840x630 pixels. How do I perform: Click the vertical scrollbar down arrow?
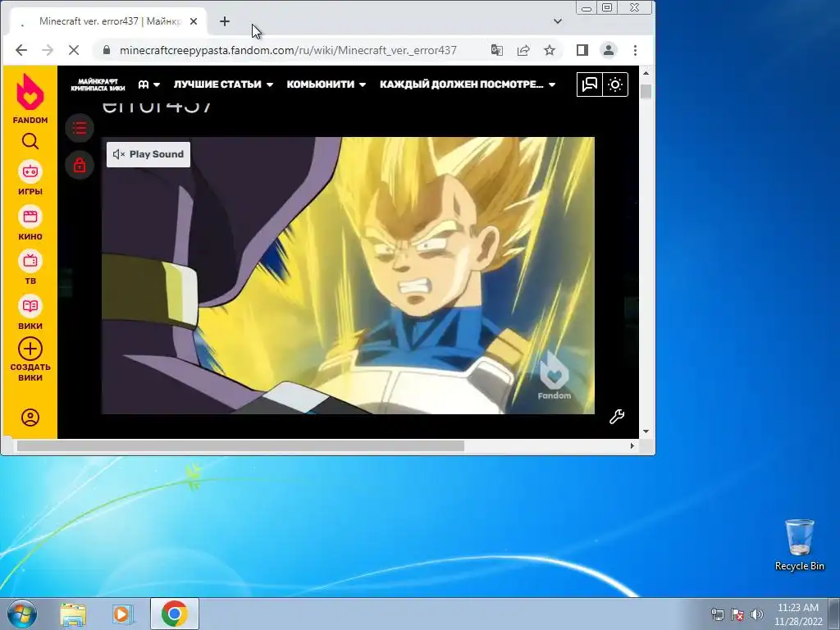pyautogui.click(x=646, y=431)
